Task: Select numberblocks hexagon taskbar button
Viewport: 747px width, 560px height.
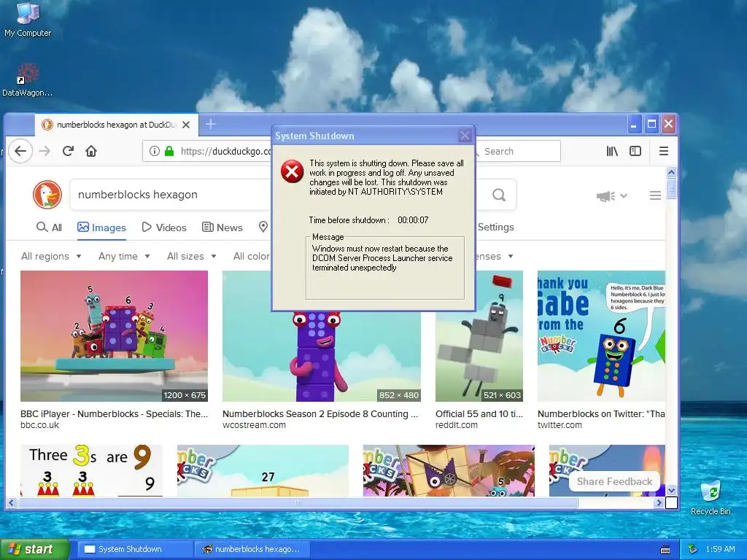Action: [x=252, y=549]
